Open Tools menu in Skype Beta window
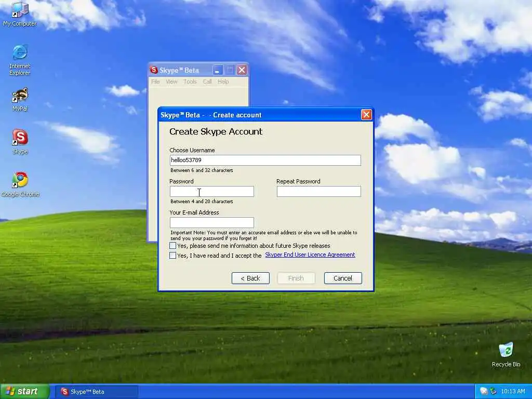 click(190, 82)
